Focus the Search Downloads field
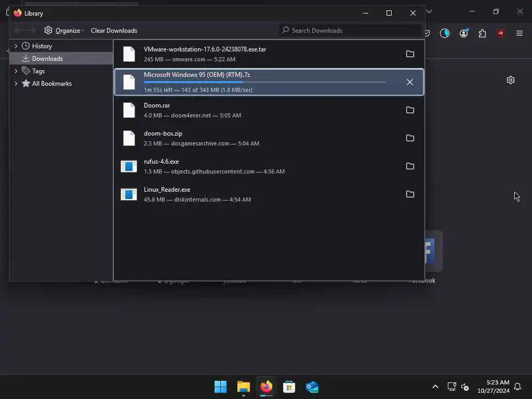This screenshot has width=532, height=399. (350, 31)
